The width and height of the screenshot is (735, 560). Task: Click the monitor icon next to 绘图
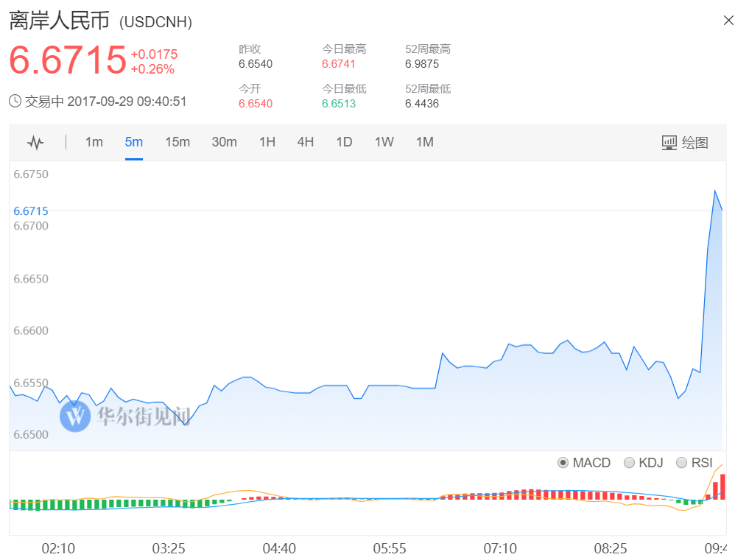[669, 142]
